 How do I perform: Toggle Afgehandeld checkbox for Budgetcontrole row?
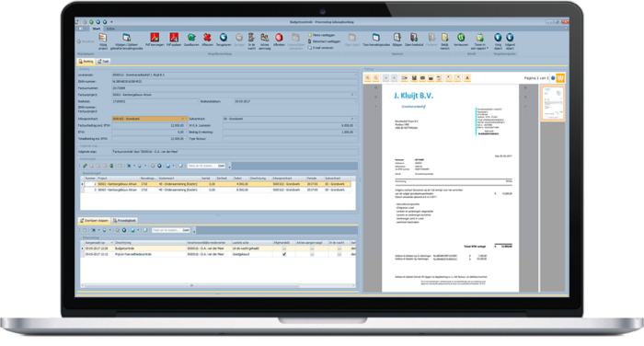point(283,248)
